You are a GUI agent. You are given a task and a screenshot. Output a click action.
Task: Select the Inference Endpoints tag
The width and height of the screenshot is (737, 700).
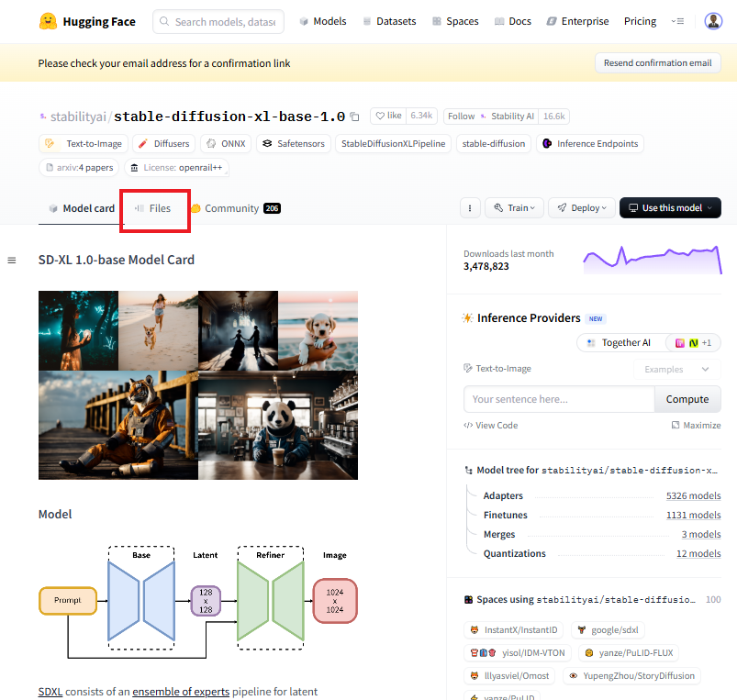point(590,144)
